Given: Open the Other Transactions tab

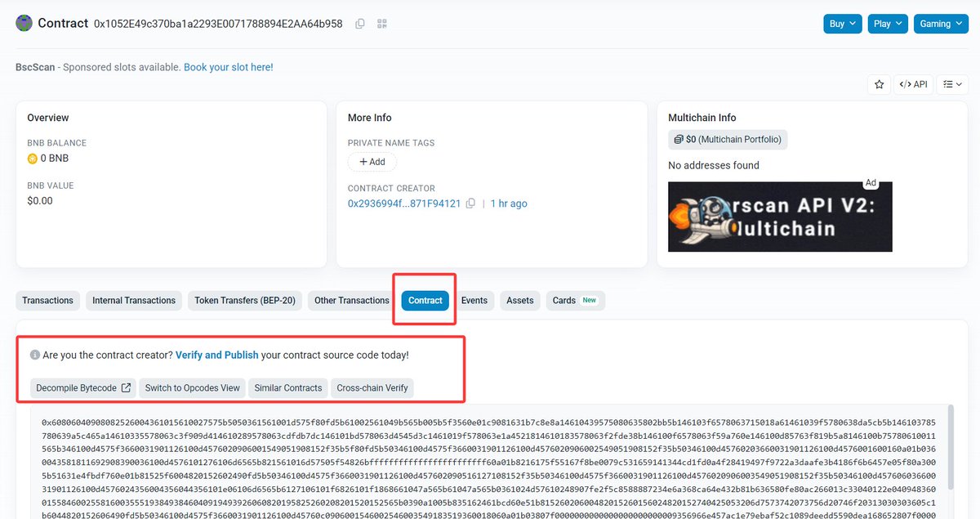Looking at the screenshot, I should (352, 301).
